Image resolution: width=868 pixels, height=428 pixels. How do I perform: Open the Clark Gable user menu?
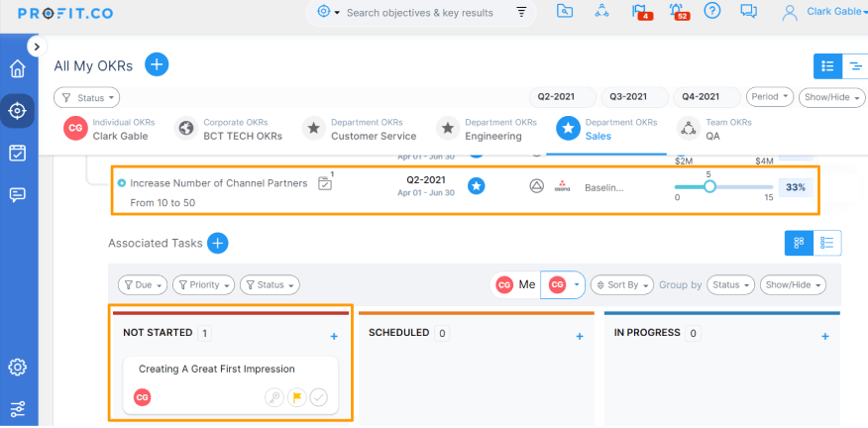point(823,12)
